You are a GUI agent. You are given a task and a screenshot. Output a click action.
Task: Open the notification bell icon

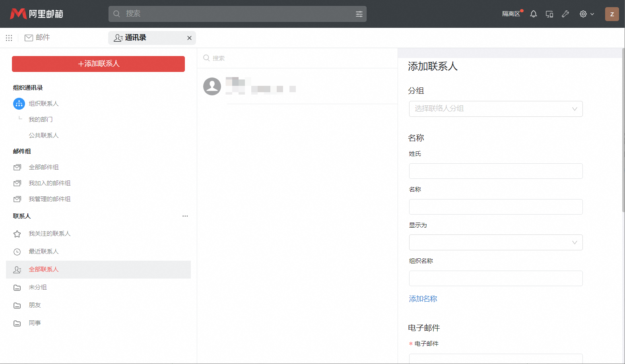[x=534, y=14]
